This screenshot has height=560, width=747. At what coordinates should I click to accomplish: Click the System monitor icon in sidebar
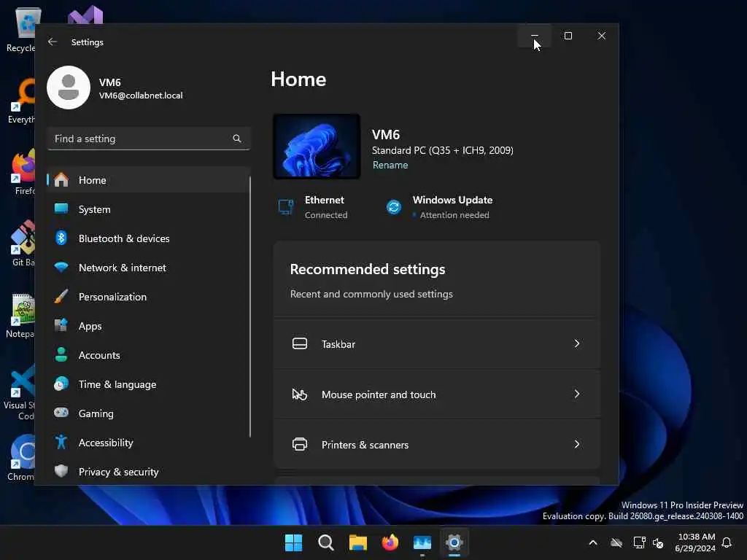[x=61, y=209]
